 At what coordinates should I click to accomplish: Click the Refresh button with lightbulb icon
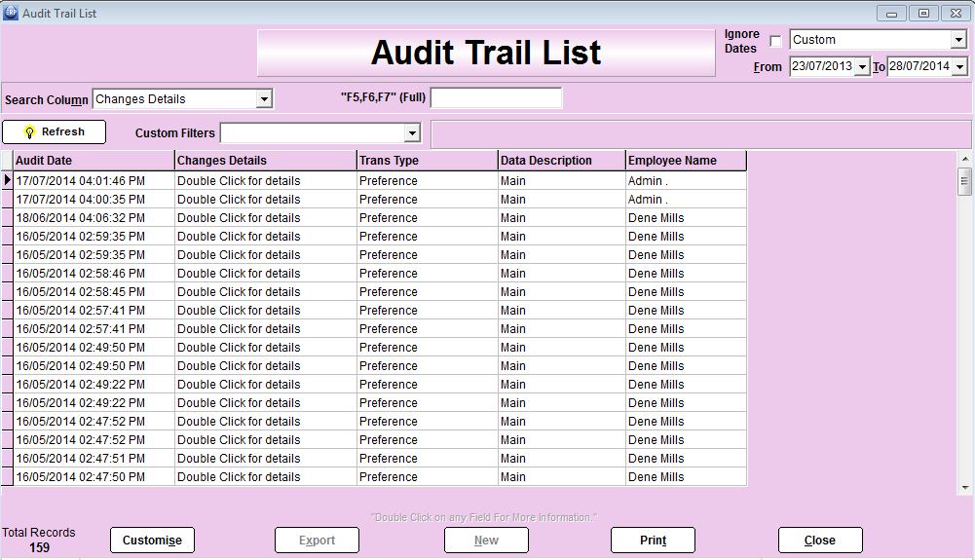54,132
